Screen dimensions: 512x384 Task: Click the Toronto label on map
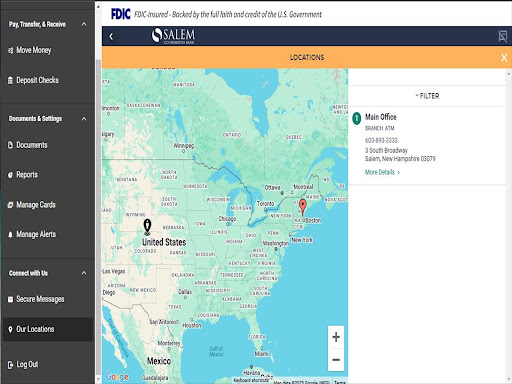[265, 203]
